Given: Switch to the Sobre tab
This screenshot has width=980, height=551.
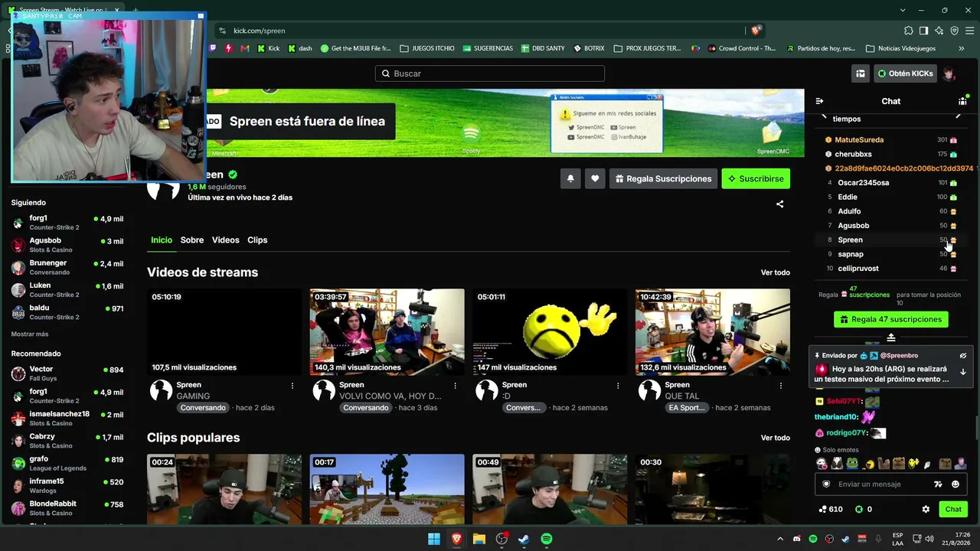Looking at the screenshot, I should pos(192,240).
